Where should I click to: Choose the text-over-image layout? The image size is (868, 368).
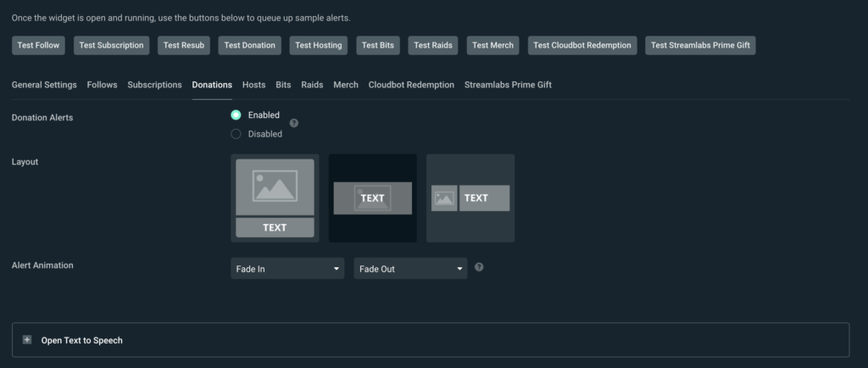[373, 198]
